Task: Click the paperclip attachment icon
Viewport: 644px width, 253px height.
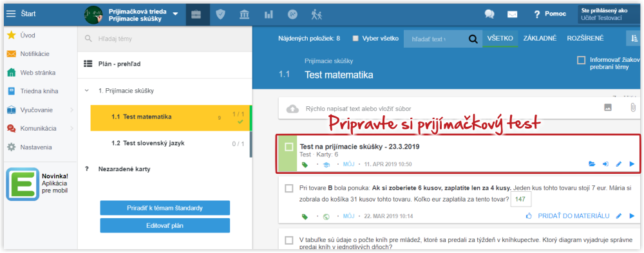Action: [x=633, y=108]
